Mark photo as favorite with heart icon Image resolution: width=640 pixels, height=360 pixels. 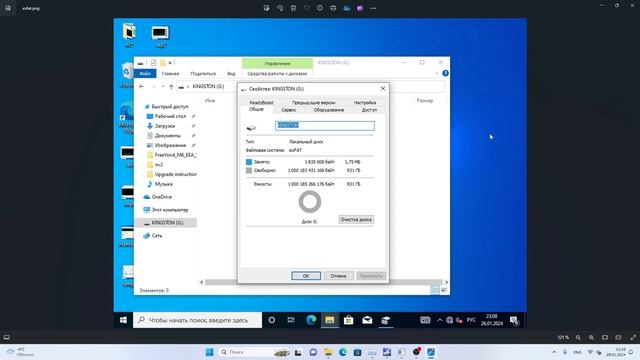point(307,8)
